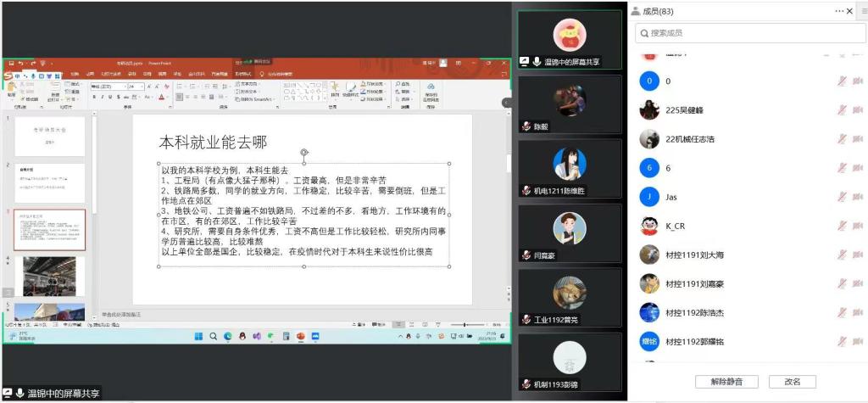
Task: Click the camera icon for 材控1191刘大海
Action: coord(857,255)
